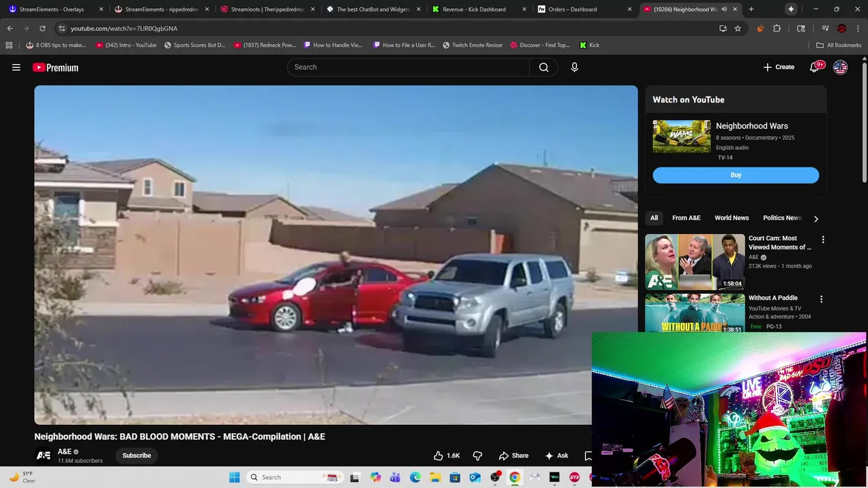Viewport: 868px width, 488px height.
Task: Open Chrome three-dot menu
Action: click(x=857, y=28)
